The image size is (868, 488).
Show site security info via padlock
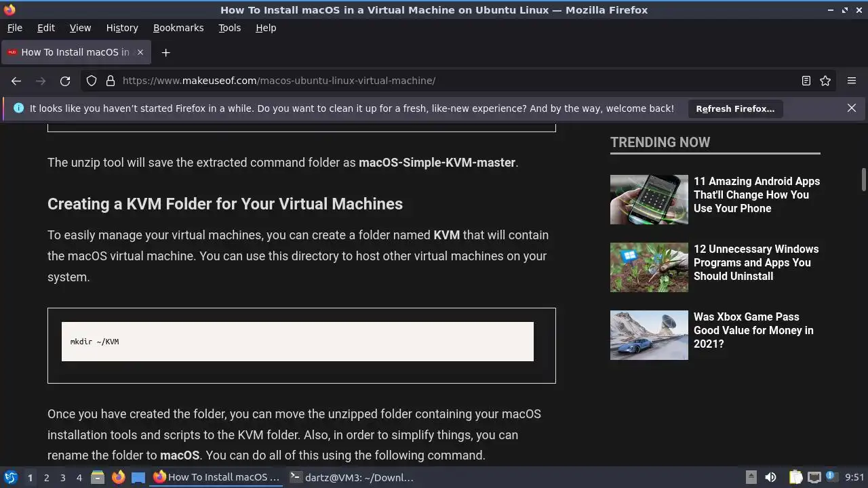click(110, 81)
